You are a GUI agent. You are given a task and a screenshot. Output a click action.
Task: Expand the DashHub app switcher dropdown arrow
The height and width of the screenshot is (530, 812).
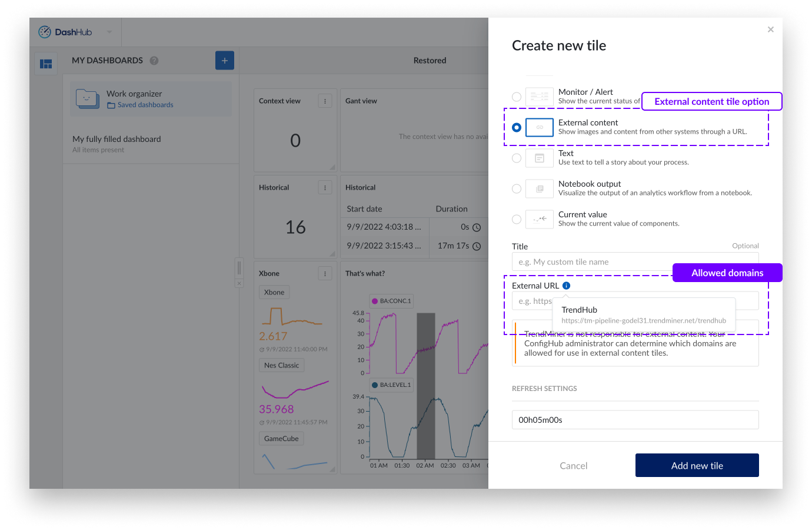(x=109, y=32)
